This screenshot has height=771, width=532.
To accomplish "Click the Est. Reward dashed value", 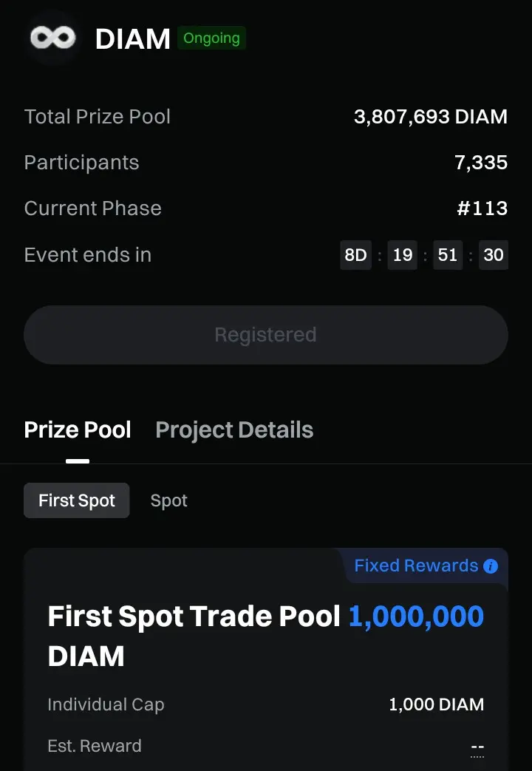I will point(477,747).
